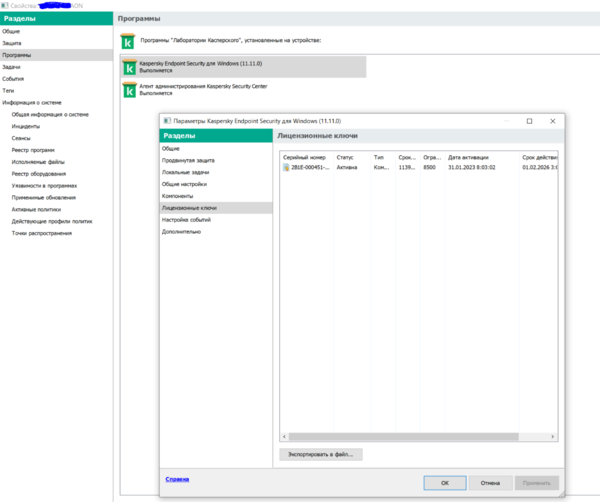Open Действующие профили политик item
The height and width of the screenshot is (502, 600).
(52, 221)
